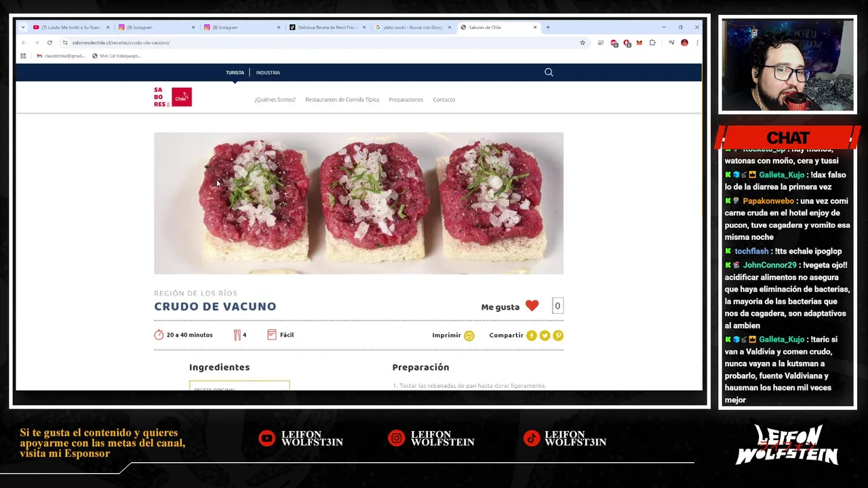This screenshot has width=868, height=488.
Task: Open the website search magnifier icon
Action: pyautogui.click(x=549, y=72)
